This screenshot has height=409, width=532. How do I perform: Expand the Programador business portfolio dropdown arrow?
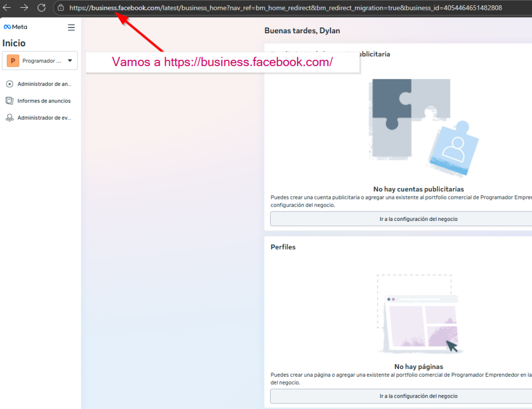70,61
